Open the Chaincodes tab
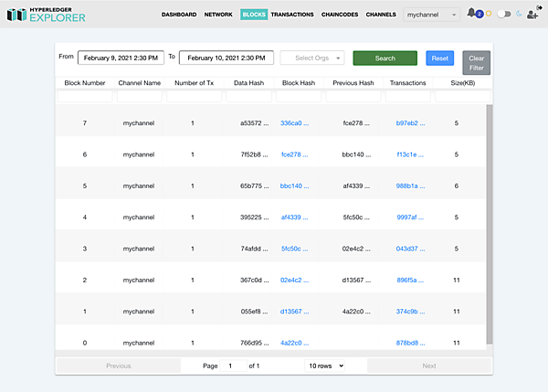 coord(340,15)
